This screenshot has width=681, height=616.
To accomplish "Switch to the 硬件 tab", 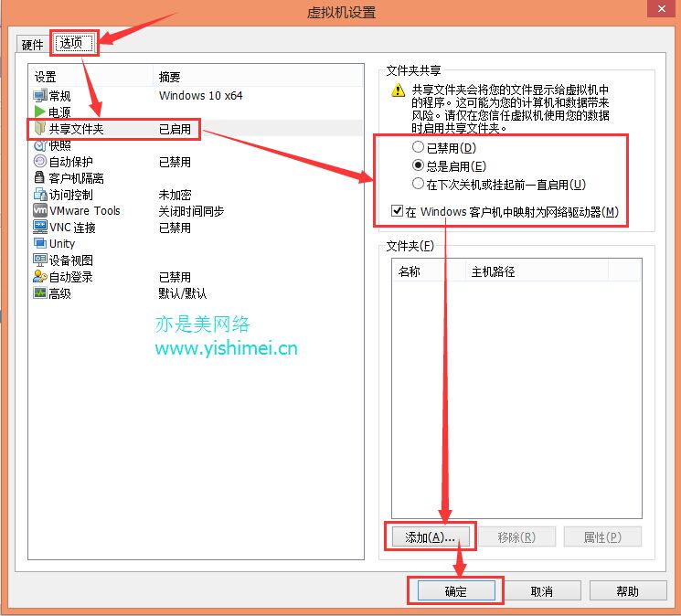I will click(x=33, y=45).
